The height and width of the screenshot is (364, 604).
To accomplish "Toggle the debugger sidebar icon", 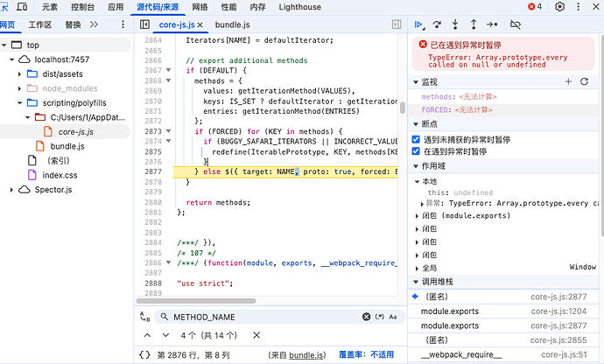I will 397,24.
